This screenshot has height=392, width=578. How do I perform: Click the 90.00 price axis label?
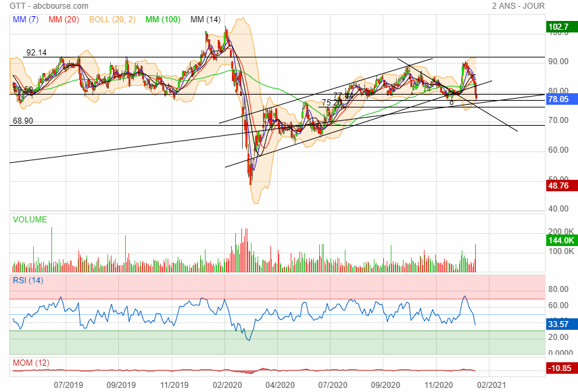pos(558,62)
